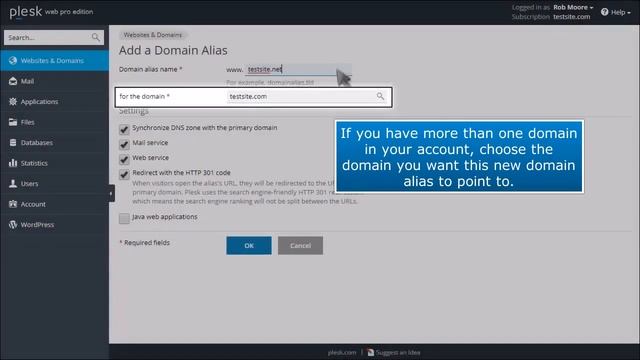Open the Mail section

pyautogui.click(x=54, y=81)
